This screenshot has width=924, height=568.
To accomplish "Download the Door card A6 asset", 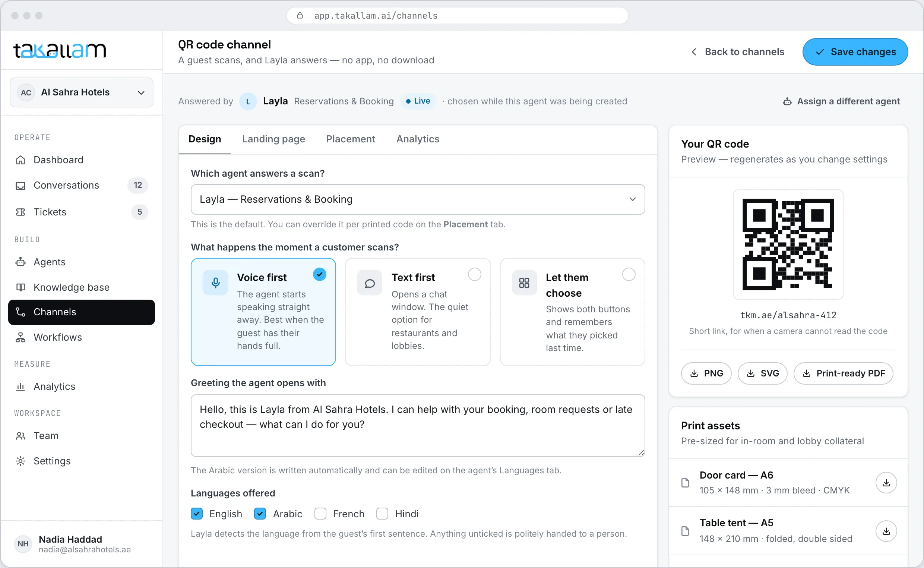I will 886,482.
